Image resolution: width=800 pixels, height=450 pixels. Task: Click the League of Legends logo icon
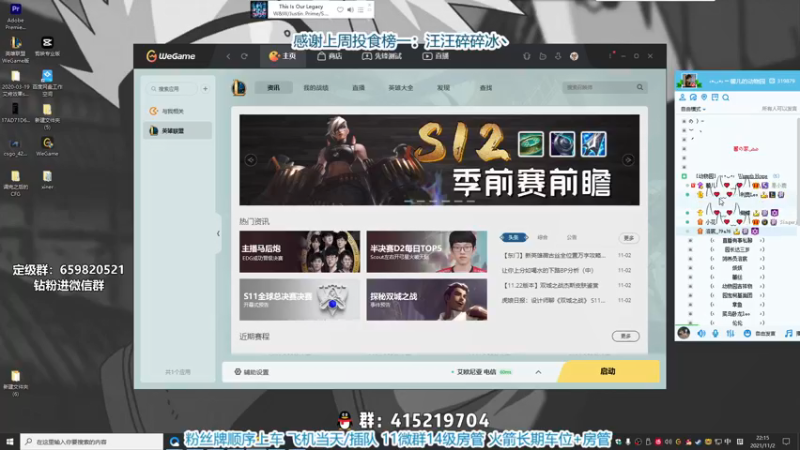point(239,88)
